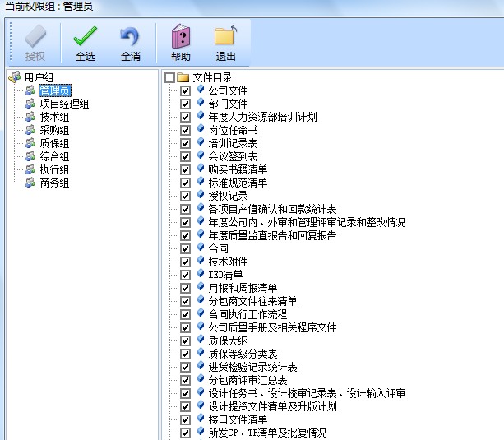Check the 文件目录 root checkbox
Viewport: 504px width, 440px height.
click(169, 77)
